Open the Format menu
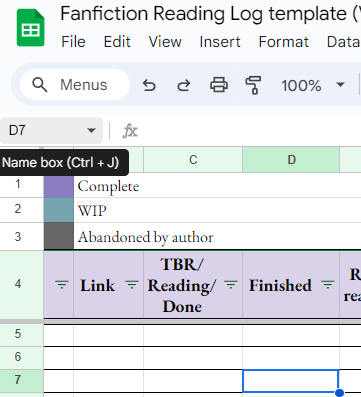 (284, 42)
